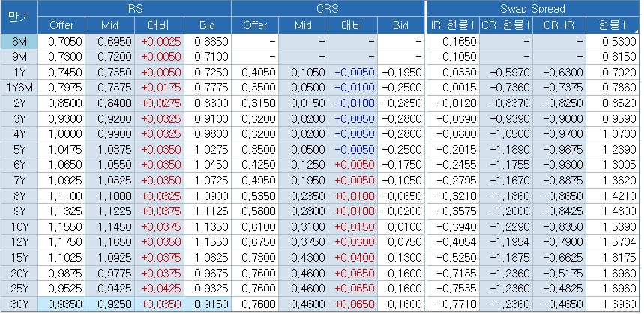Click the IRS Mid column header
The height and width of the screenshot is (314, 644).
(x=109, y=25)
